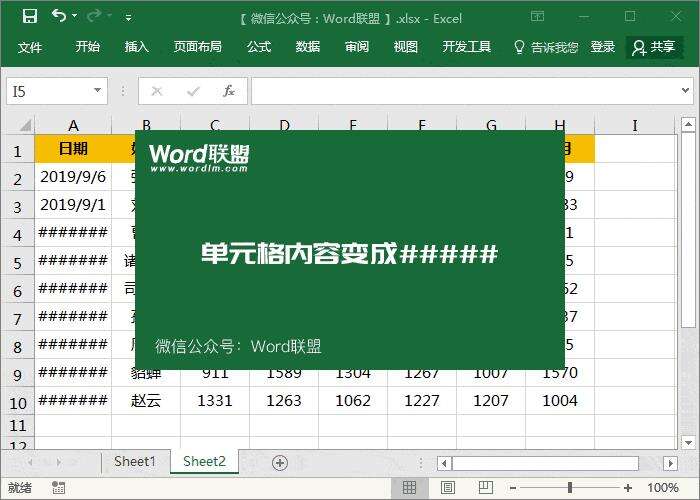Screen dimensions: 700x500
Task: Click the zoom out minus button
Action: click(513, 488)
